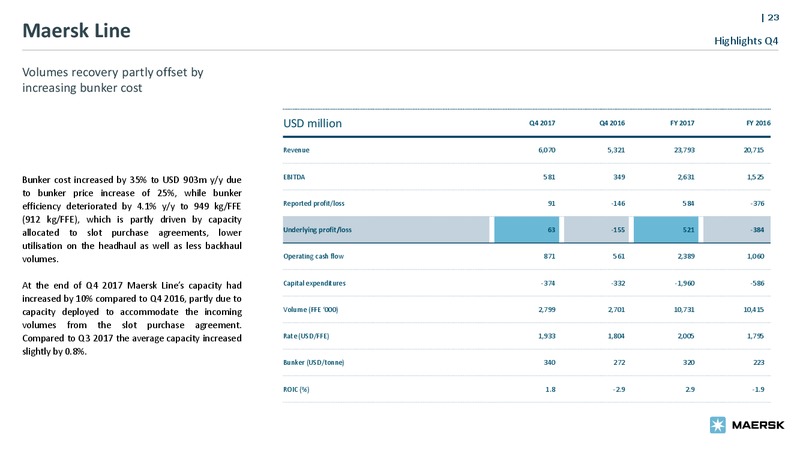Select the 'Bunker (USD/tonne)' row label
Viewport: 800px width, 450px height.
pyautogui.click(x=314, y=363)
